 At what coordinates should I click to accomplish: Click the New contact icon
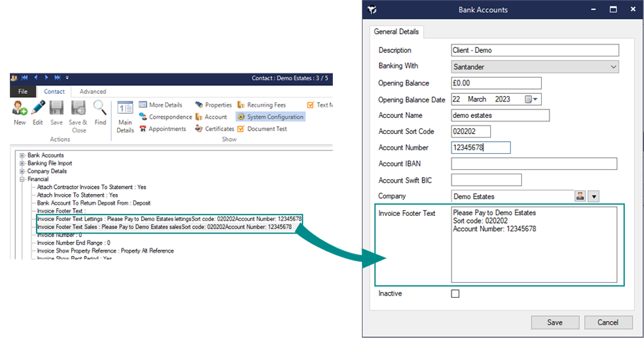20,109
